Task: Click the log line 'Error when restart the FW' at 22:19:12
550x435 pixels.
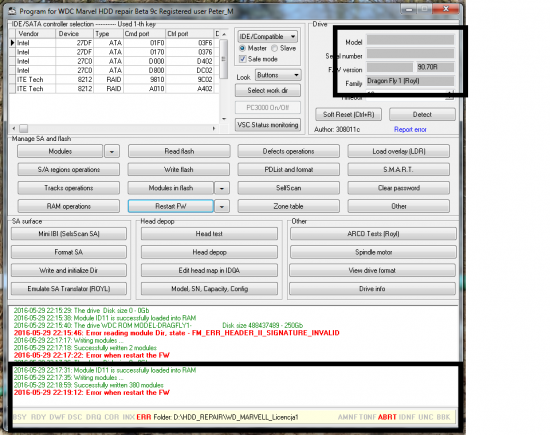Action: coord(92,393)
